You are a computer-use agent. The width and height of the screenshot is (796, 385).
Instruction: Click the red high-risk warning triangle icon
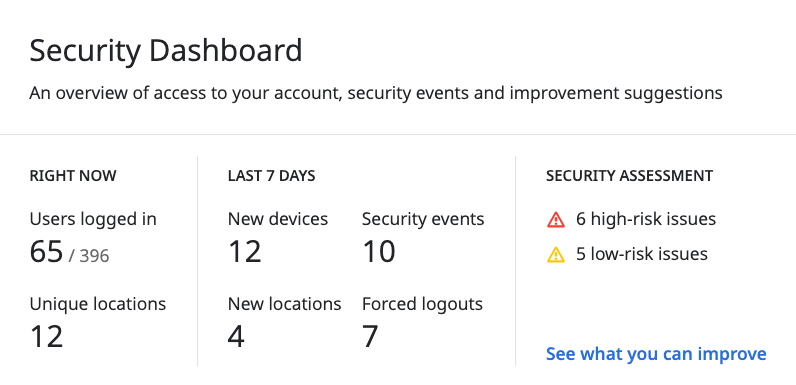pyautogui.click(x=556, y=220)
